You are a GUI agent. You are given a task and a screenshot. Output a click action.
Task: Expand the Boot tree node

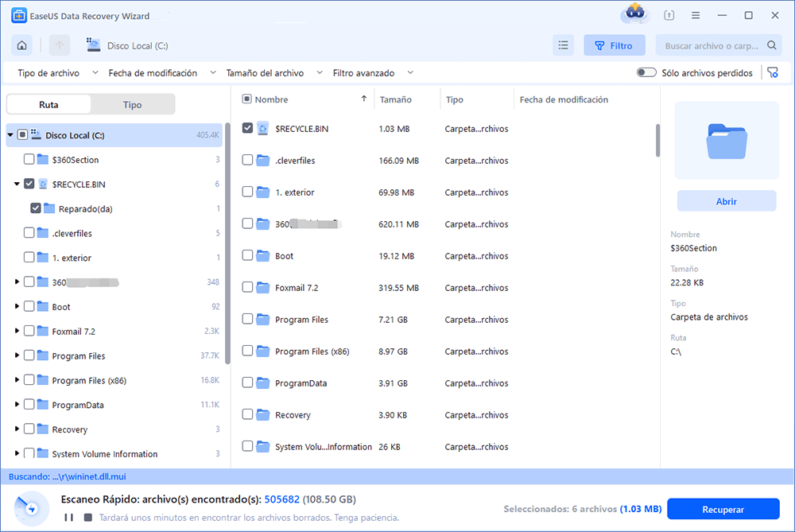point(17,306)
